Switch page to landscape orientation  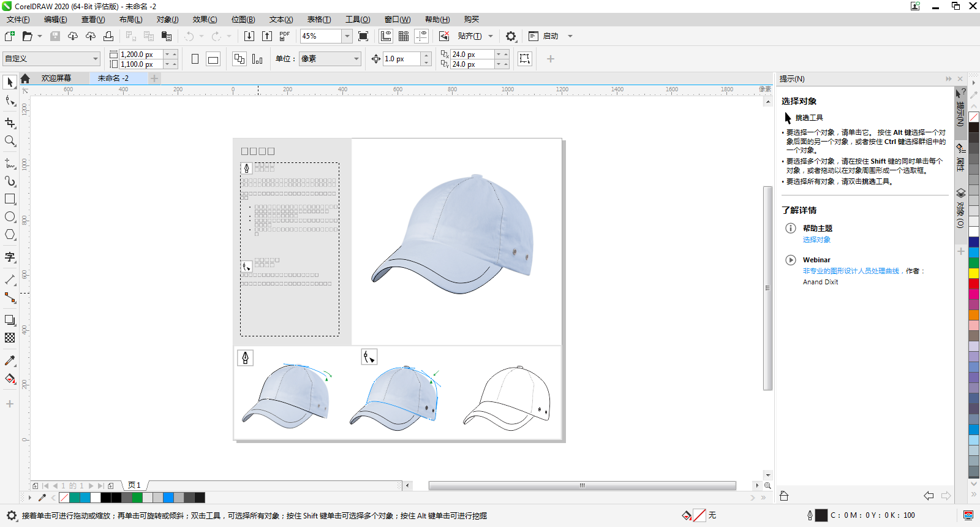click(213, 59)
